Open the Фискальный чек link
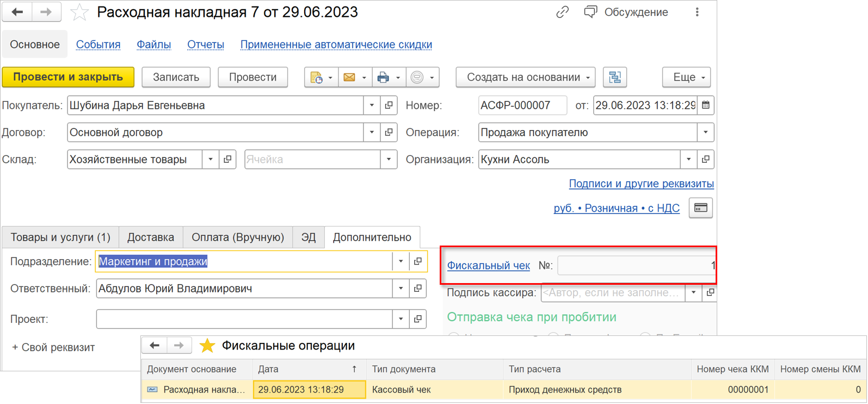Screen dimensions: 868x404 pyautogui.click(x=488, y=265)
